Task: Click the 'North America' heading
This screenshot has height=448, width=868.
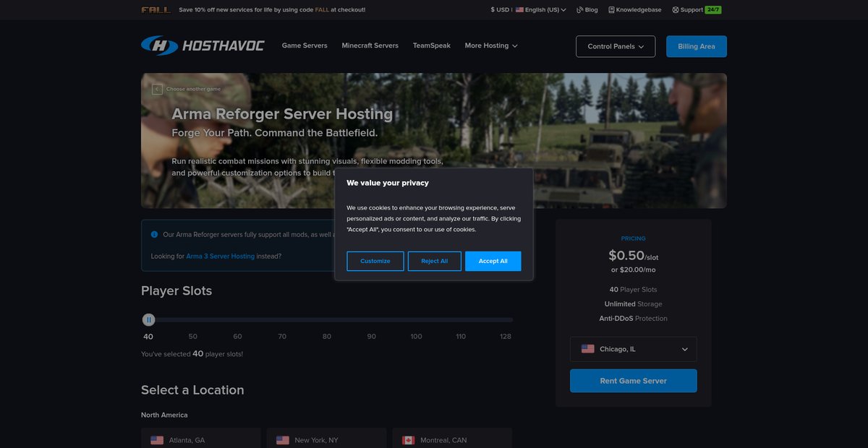Action: point(164,415)
